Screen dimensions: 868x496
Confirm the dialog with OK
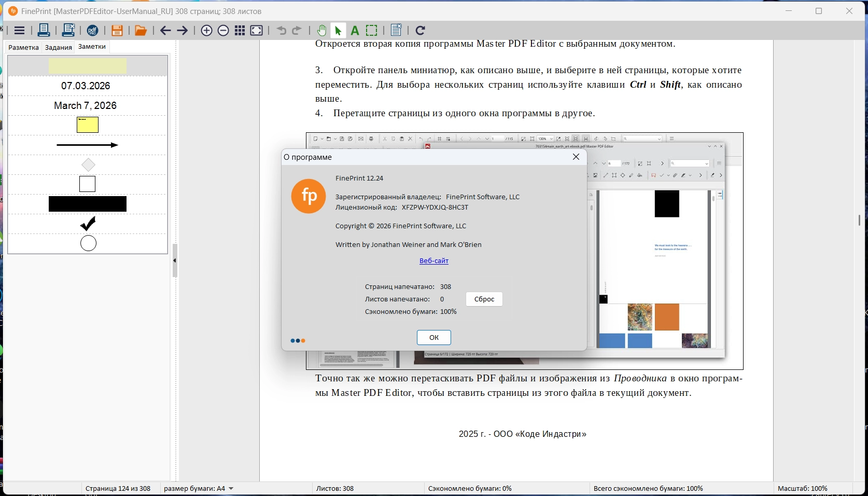(434, 338)
